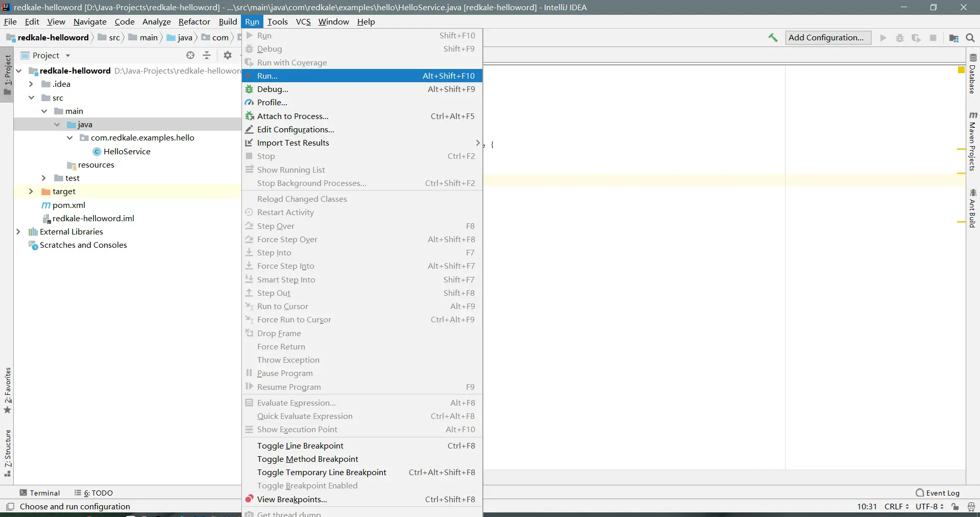Toggle the Z: Structure side panel
980x517 pixels.
point(7,453)
